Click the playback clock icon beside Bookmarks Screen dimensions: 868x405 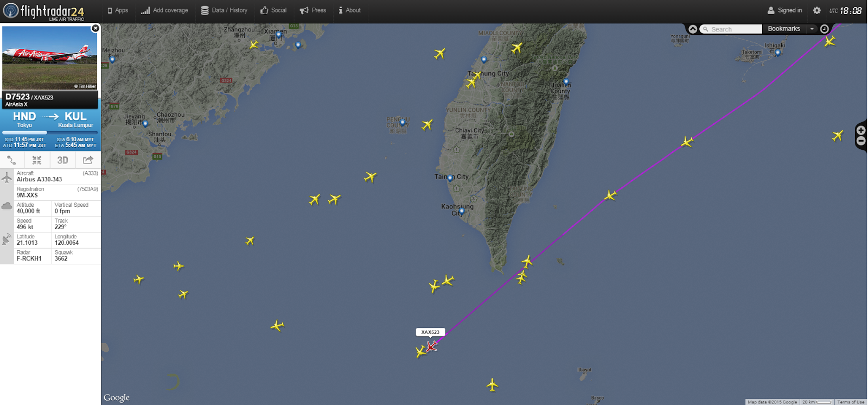[x=825, y=29]
